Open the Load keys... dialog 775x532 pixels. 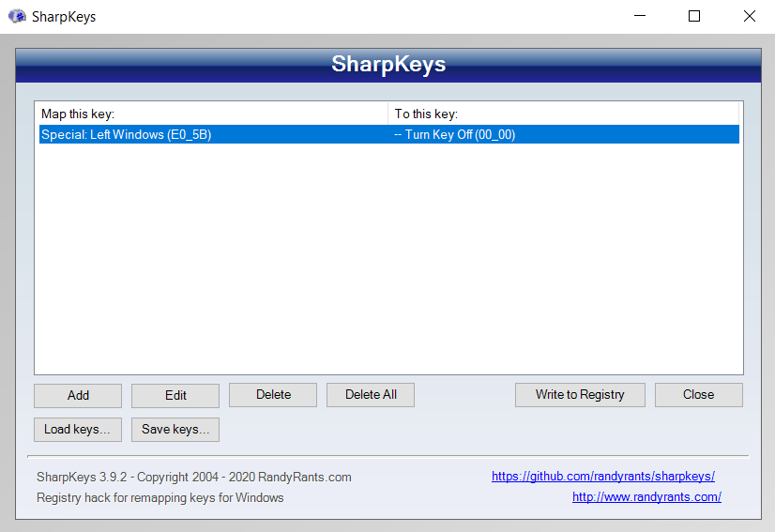(78, 429)
